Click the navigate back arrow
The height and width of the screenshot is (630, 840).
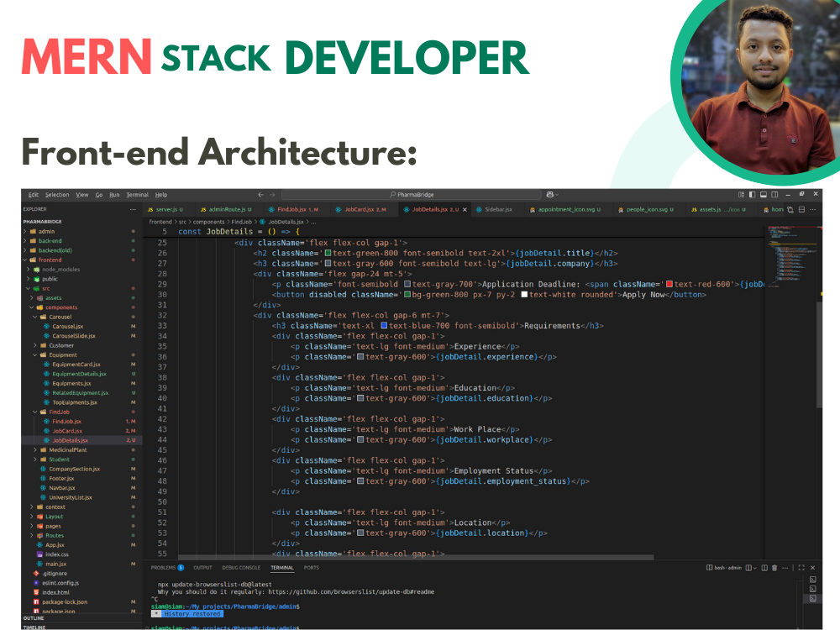(x=260, y=195)
